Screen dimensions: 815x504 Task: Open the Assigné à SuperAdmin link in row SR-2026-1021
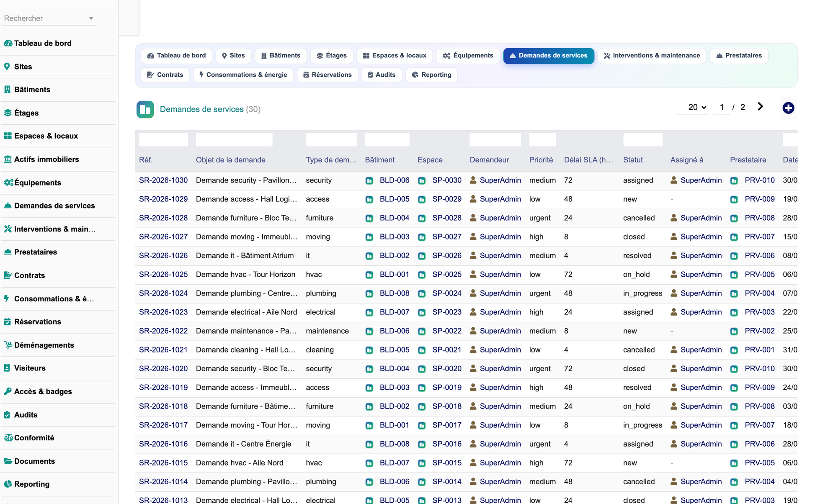[701, 350]
